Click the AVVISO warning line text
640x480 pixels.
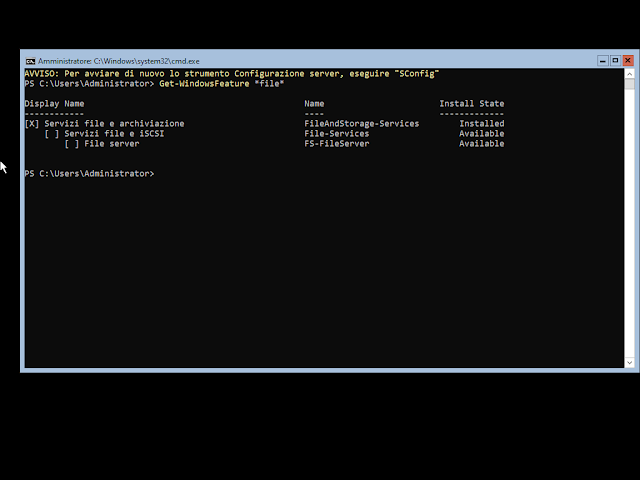(x=231, y=74)
